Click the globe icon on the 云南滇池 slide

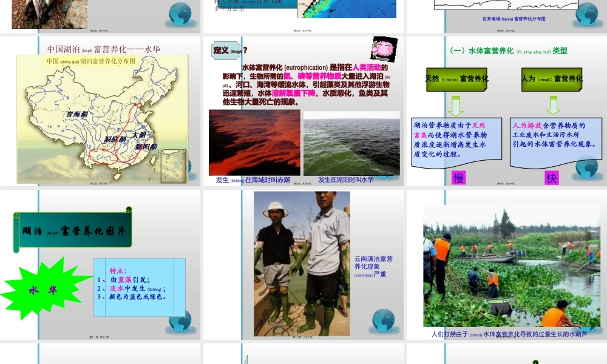pos(384,320)
